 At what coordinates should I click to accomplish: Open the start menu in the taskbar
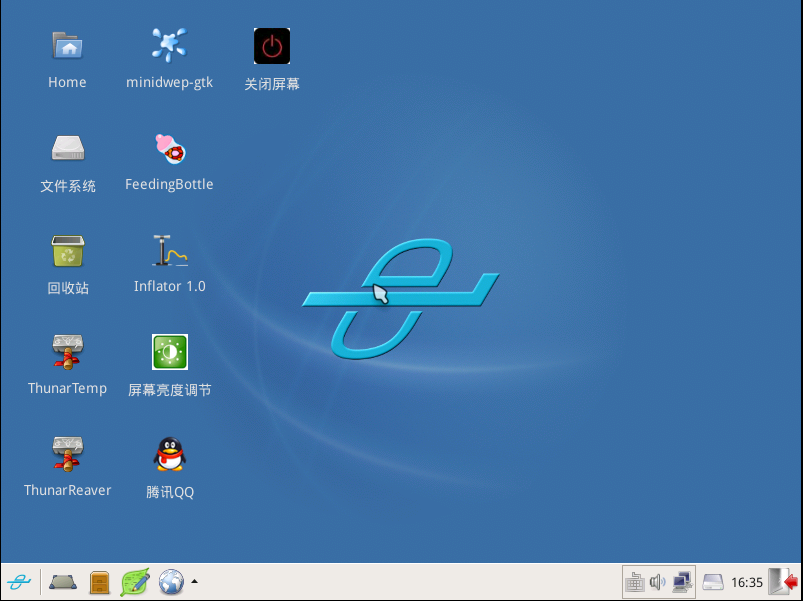[x=19, y=582]
